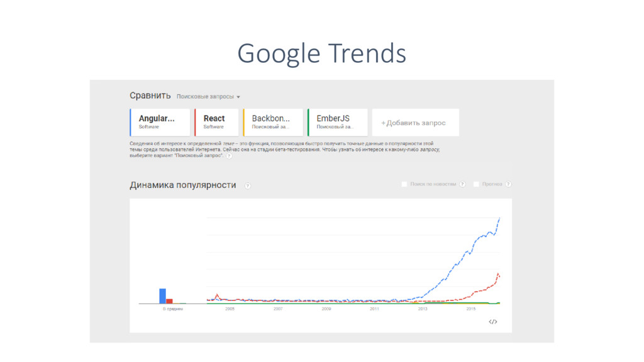Screen dimensions: 644x362
Task: Click the Добавить запрос button
Action: click(415, 123)
